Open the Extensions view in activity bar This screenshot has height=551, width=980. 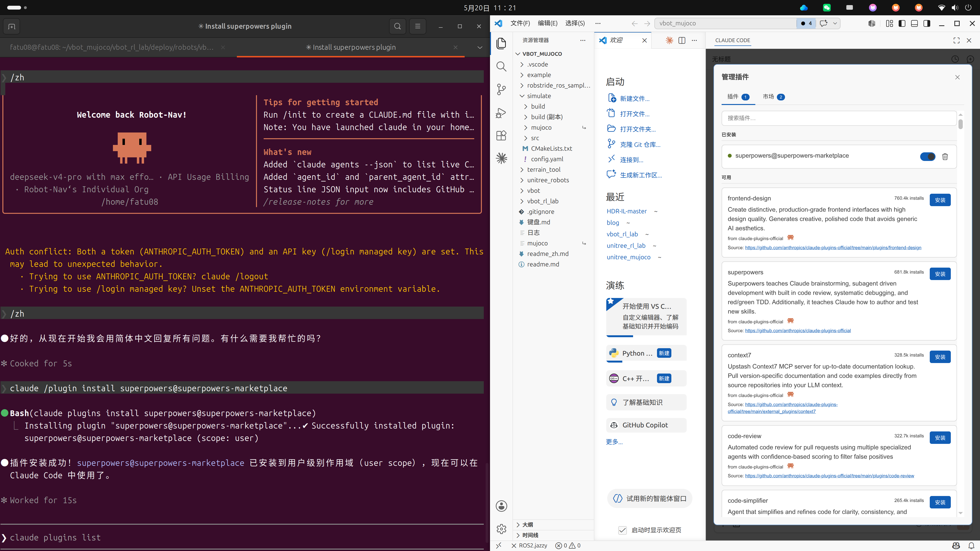click(x=501, y=135)
